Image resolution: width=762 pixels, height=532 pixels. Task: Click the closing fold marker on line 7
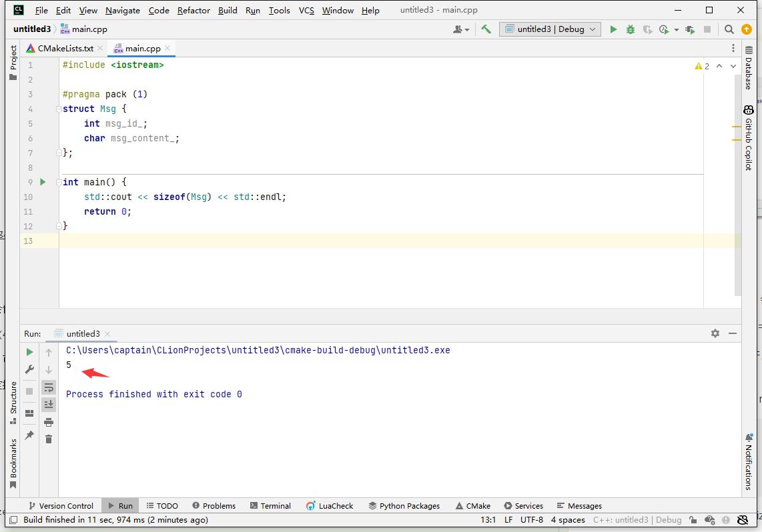click(59, 153)
